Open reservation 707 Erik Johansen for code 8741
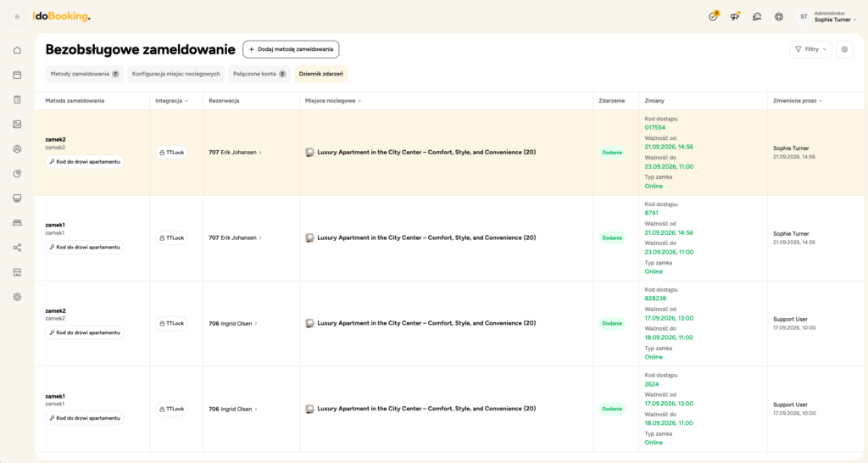The height and width of the screenshot is (463, 868). pos(236,237)
